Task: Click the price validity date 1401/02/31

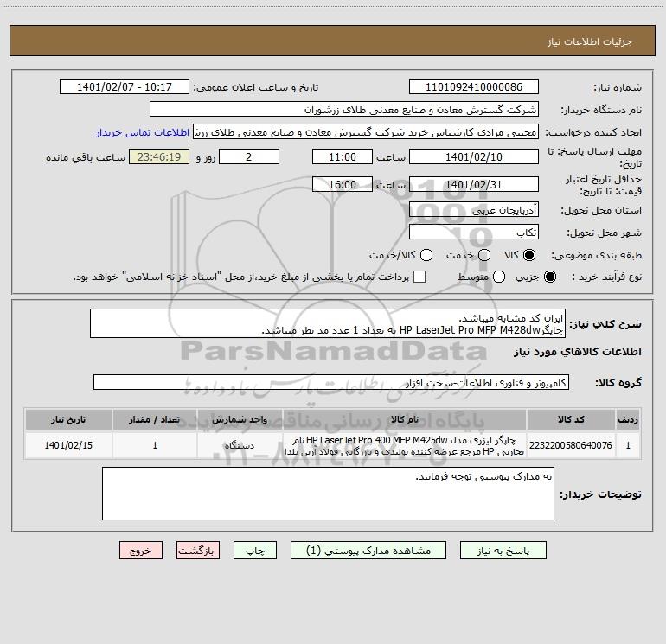Action: click(474, 184)
